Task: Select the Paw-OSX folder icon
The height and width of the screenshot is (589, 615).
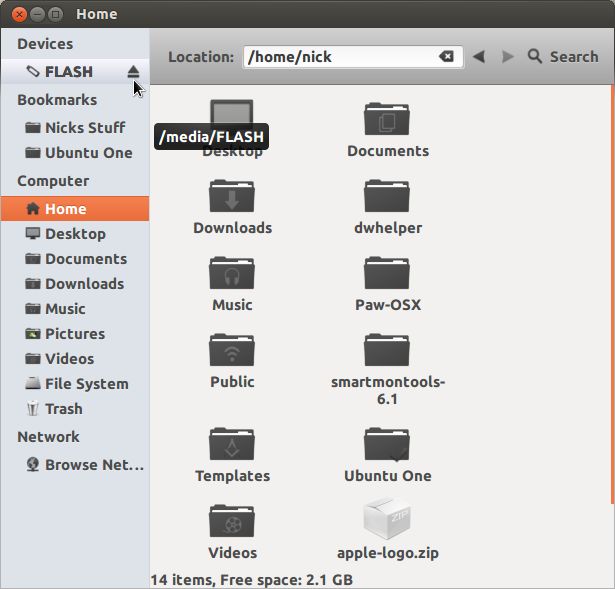Action: (x=387, y=273)
